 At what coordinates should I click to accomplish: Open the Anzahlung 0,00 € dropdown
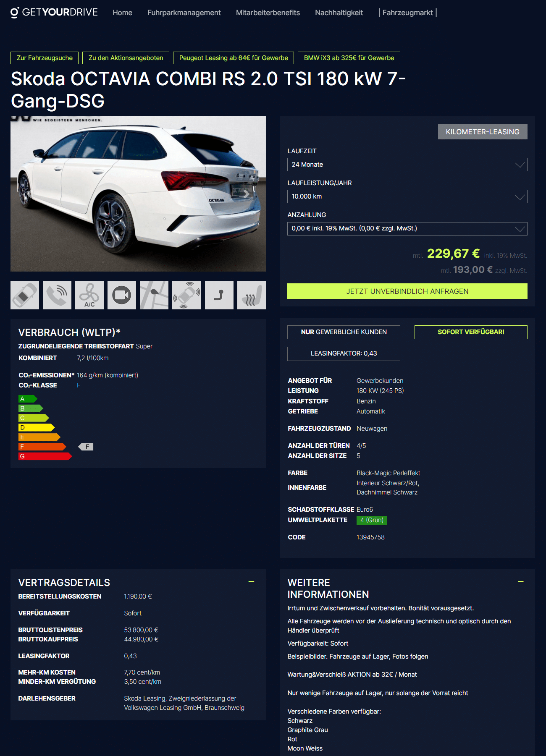(x=407, y=229)
